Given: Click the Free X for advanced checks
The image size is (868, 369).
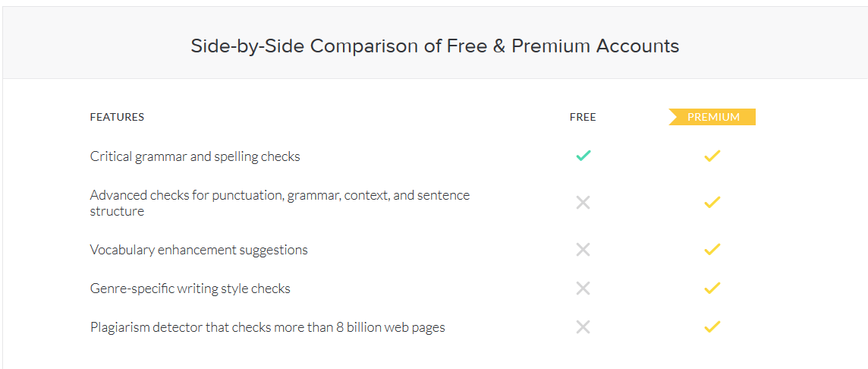Looking at the screenshot, I should (583, 203).
